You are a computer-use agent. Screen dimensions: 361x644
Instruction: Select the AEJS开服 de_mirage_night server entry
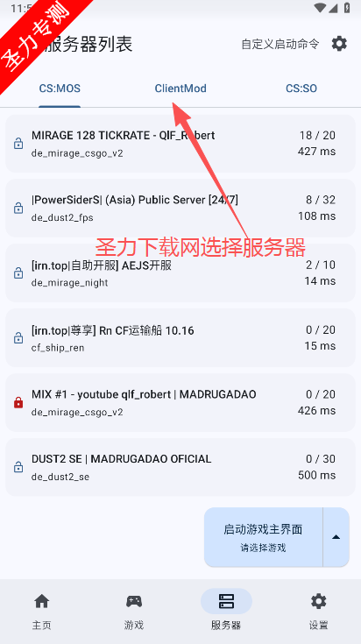(180, 273)
